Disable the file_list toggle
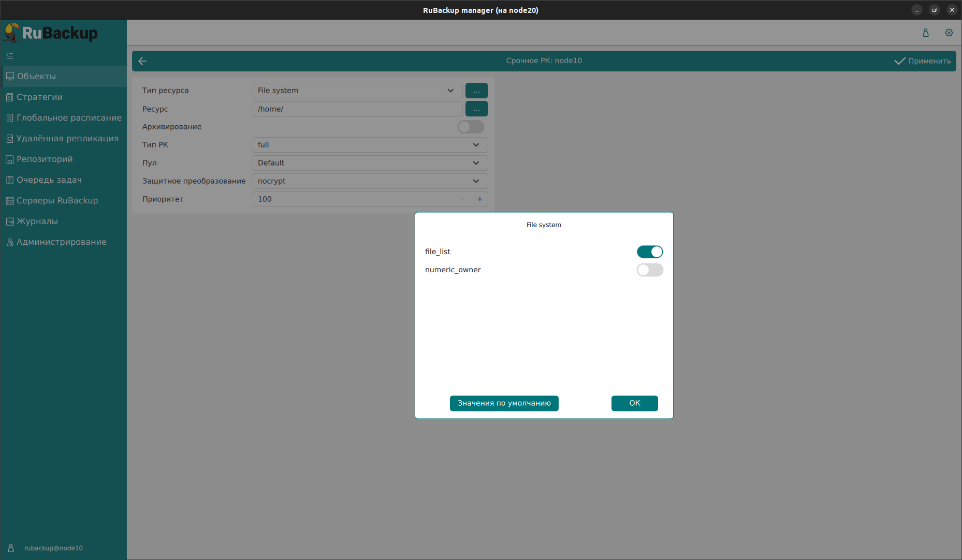 click(649, 252)
